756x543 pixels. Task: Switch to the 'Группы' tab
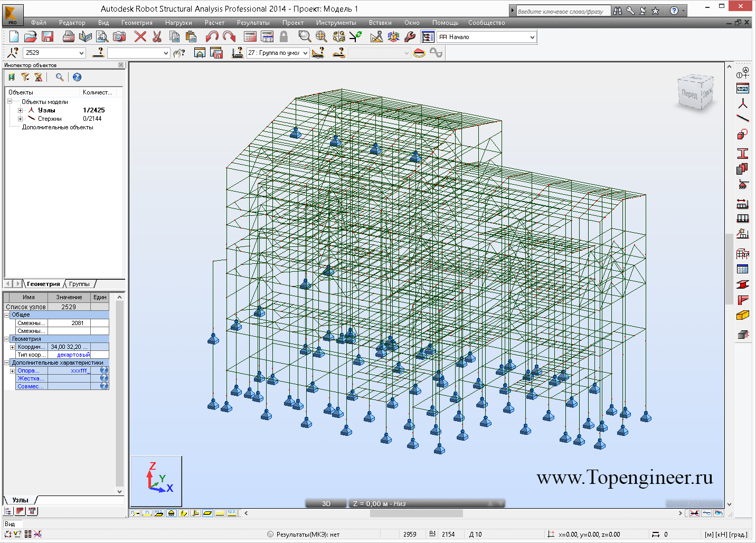79,284
